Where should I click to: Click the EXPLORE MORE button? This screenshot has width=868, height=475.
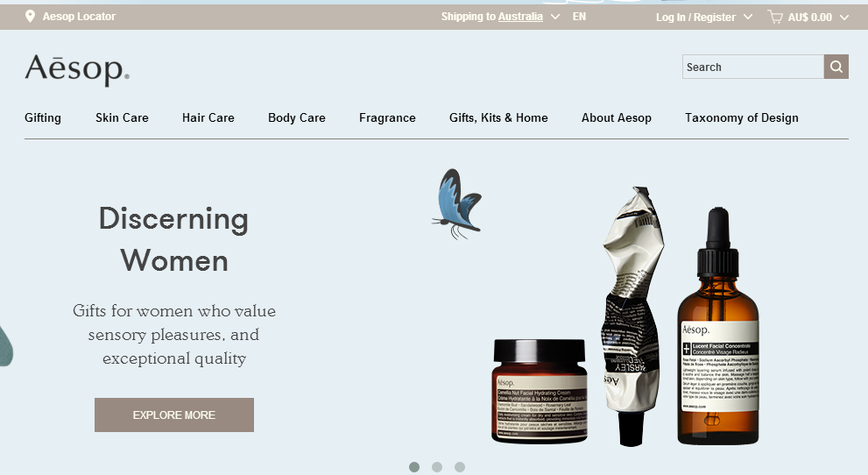[x=174, y=415]
